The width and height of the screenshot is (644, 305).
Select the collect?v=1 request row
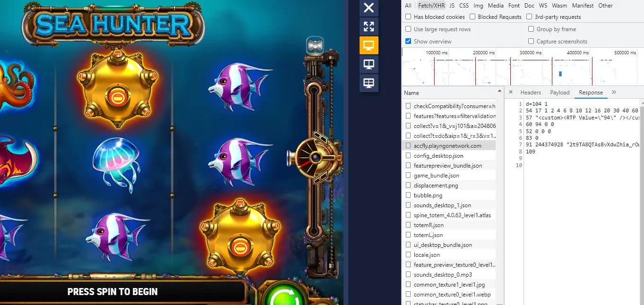[449, 126]
